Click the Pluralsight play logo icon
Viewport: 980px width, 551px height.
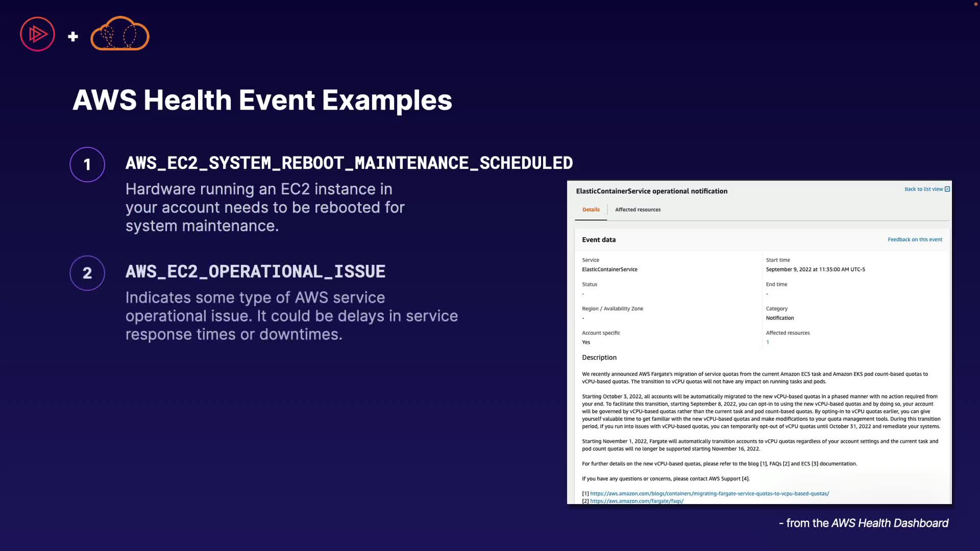37,34
